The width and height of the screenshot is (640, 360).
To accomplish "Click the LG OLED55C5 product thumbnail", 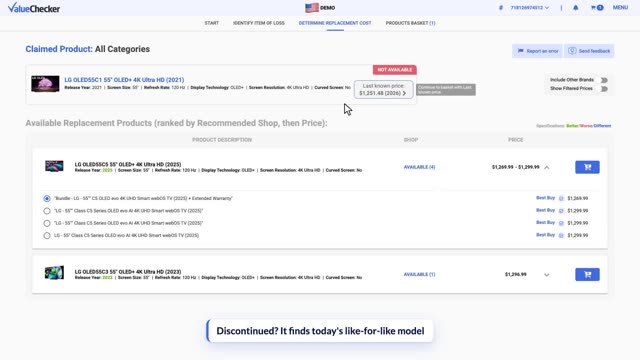I will click(54, 166).
